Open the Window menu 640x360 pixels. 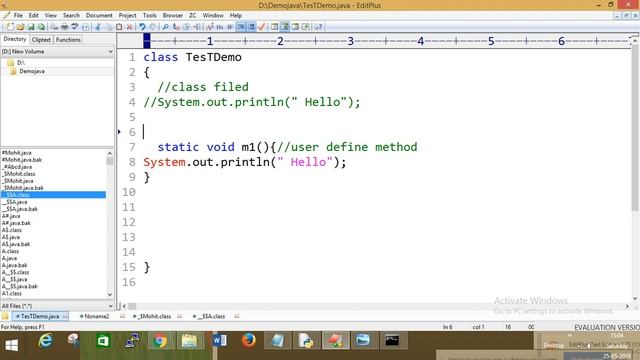[x=213, y=16]
